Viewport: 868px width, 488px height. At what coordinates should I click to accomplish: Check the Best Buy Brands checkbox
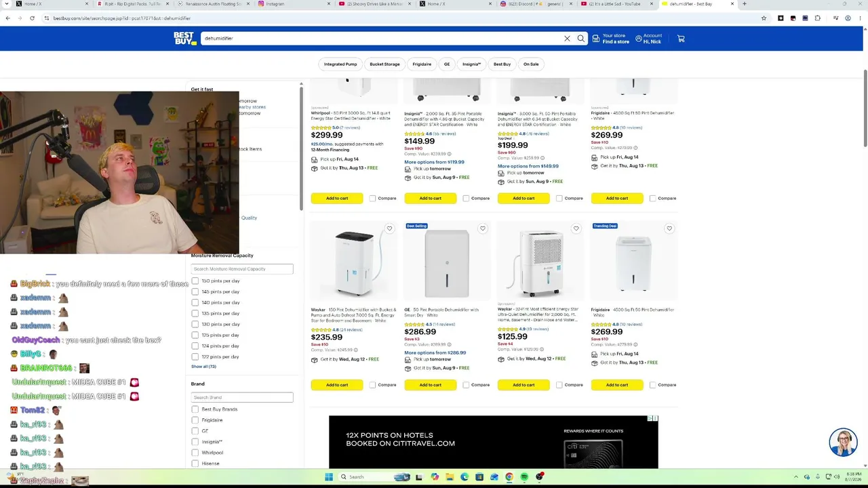(x=195, y=409)
